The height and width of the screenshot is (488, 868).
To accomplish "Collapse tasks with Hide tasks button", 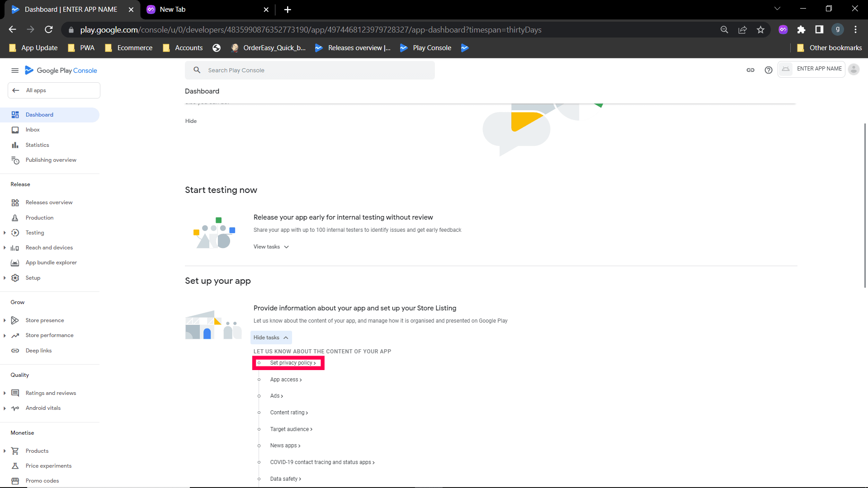I will point(271,338).
